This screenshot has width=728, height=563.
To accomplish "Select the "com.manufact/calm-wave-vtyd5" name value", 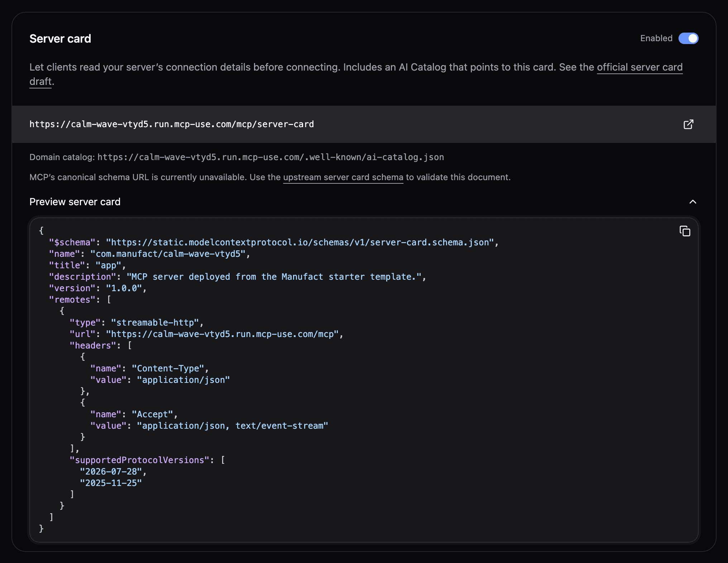I will tap(168, 254).
